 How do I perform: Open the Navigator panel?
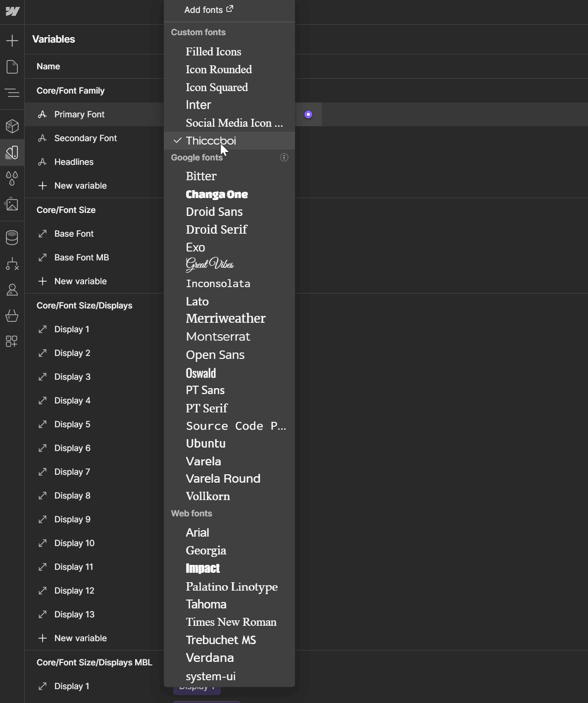12,93
